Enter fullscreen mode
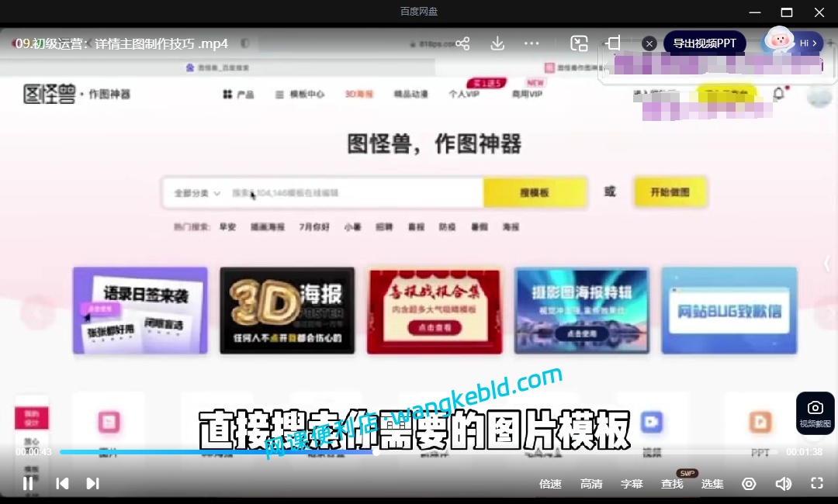838x504 pixels. pyautogui.click(x=817, y=483)
